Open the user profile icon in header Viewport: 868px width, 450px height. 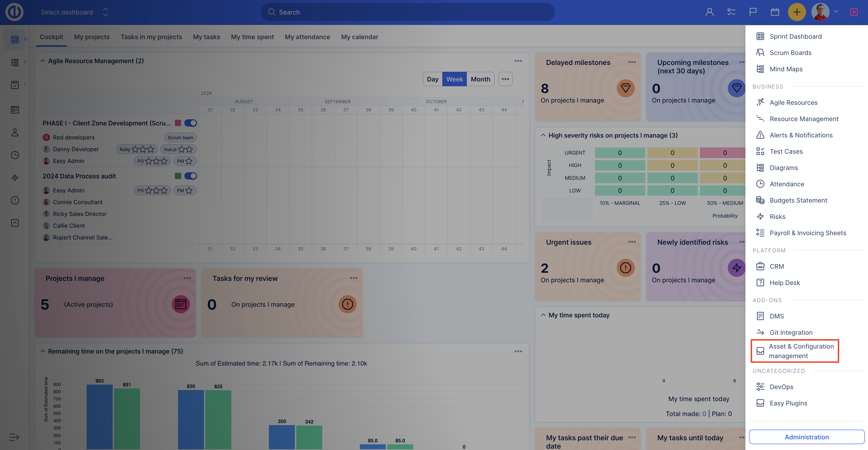(x=709, y=12)
